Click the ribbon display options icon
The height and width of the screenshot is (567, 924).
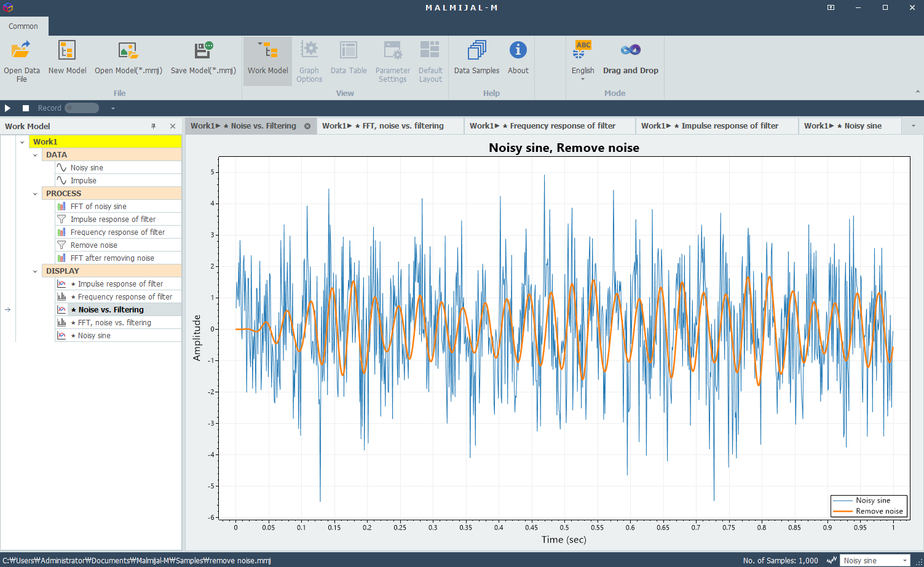pos(831,7)
